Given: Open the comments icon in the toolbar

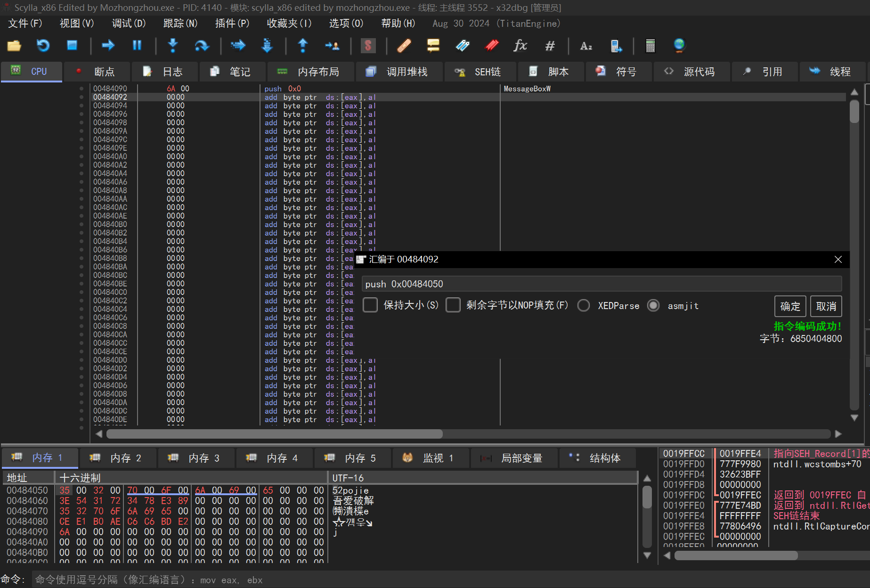Looking at the screenshot, I should click(x=433, y=46).
